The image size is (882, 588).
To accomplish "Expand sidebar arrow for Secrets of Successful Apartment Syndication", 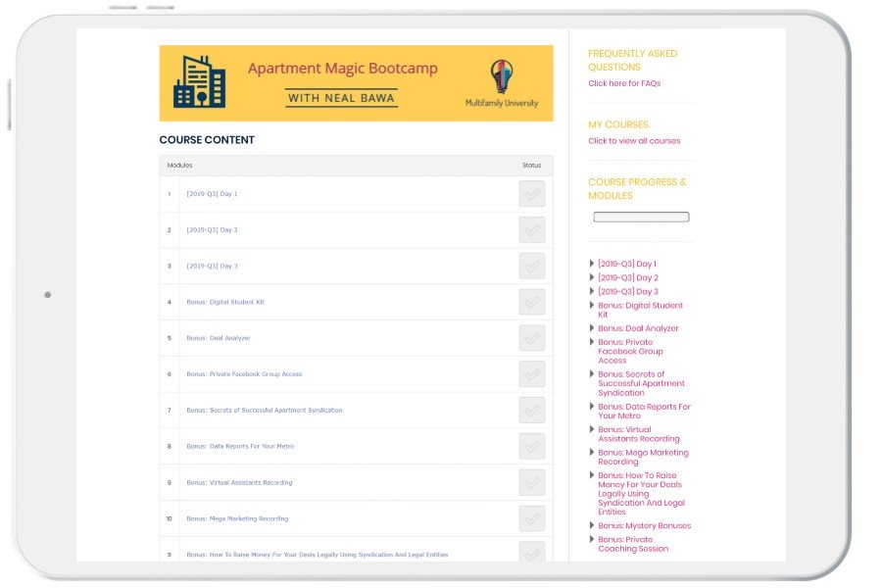I will coord(591,374).
